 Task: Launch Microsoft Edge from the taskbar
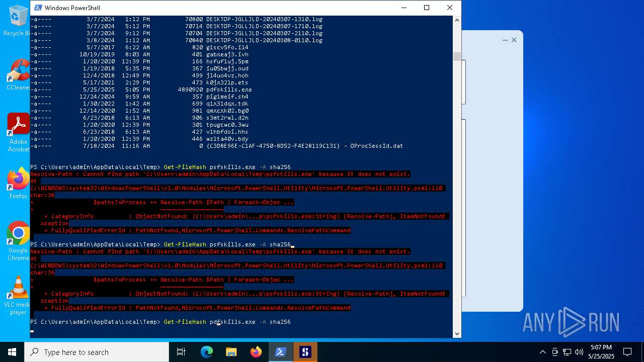pos(207,352)
